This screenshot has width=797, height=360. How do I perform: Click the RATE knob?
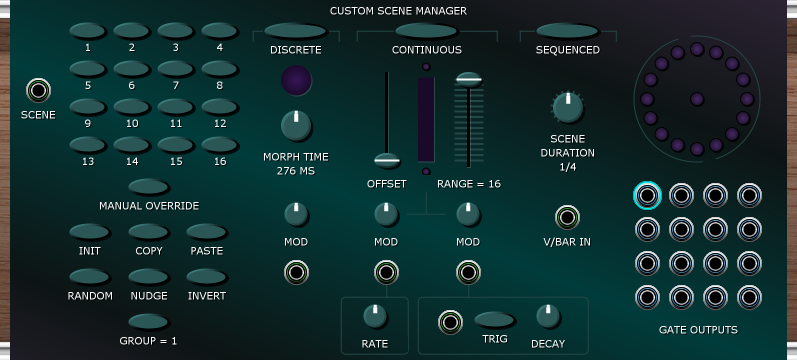coord(375,316)
